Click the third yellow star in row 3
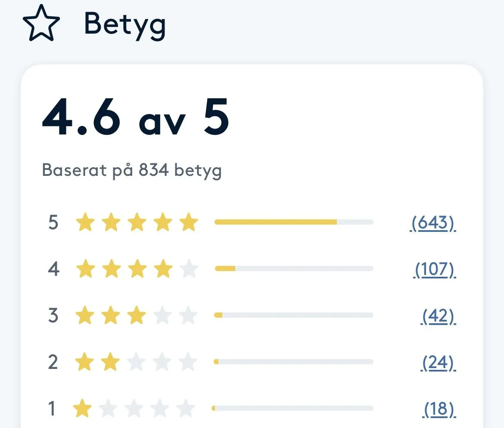 [137, 315]
